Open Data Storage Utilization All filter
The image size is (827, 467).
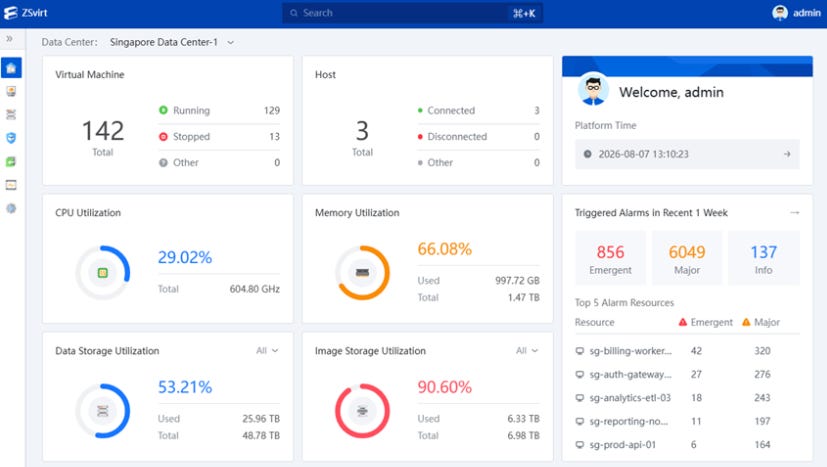click(x=267, y=350)
